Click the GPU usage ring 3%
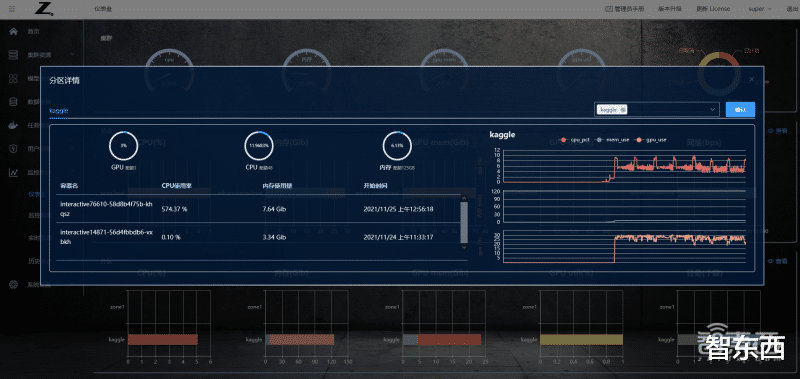This screenshot has width=800, height=379. pos(123,145)
